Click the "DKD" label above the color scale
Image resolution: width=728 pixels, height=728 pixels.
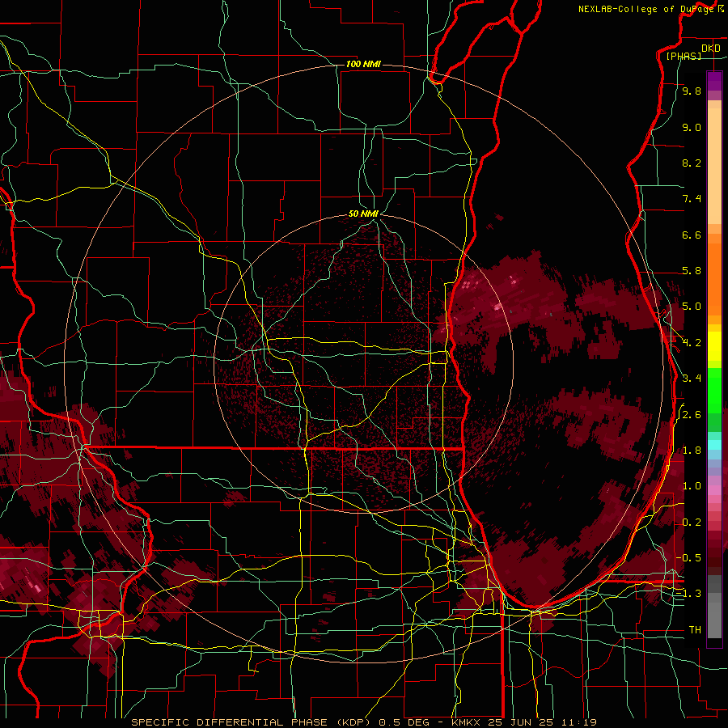pyautogui.click(x=711, y=49)
